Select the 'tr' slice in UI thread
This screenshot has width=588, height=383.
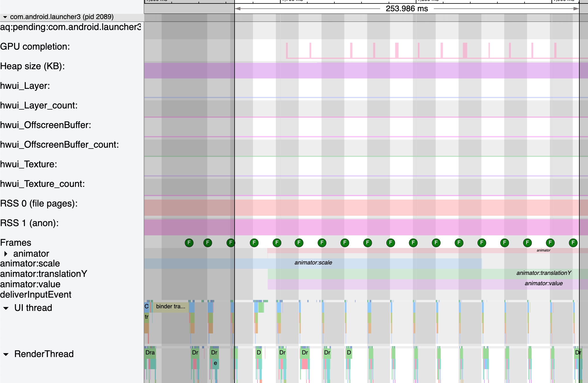tap(146, 317)
